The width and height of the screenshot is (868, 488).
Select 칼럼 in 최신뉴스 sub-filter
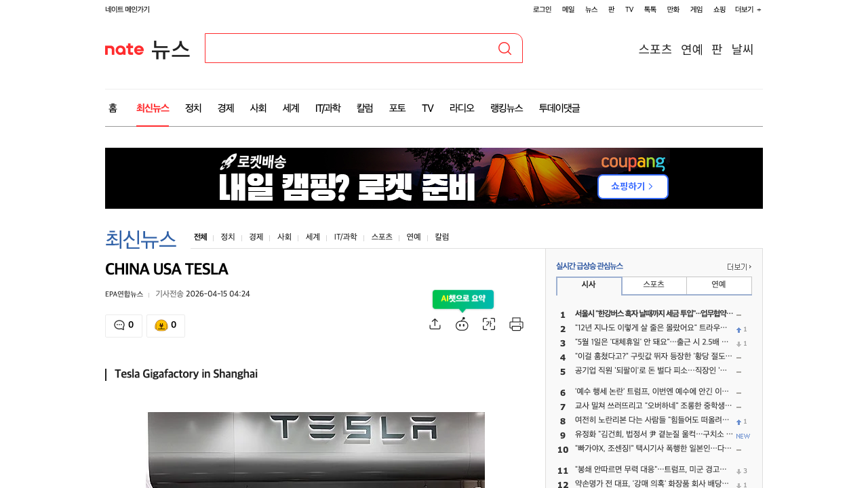[442, 237]
